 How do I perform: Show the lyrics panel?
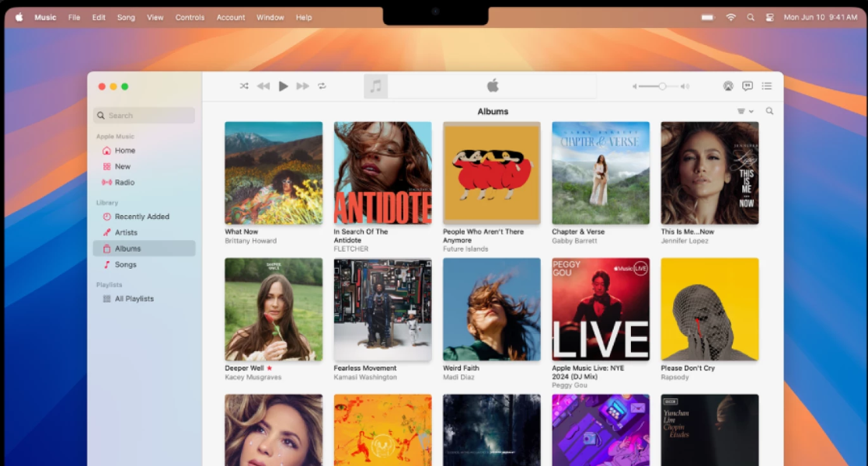tap(748, 85)
